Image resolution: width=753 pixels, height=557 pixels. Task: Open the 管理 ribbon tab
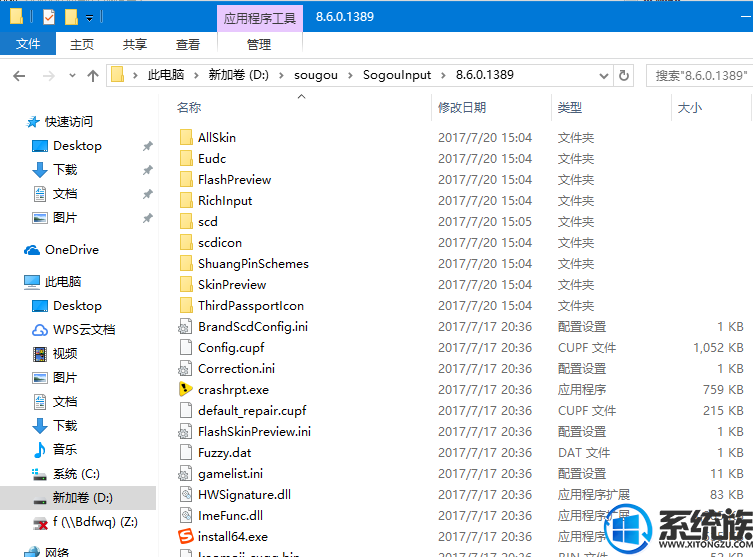[259, 45]
